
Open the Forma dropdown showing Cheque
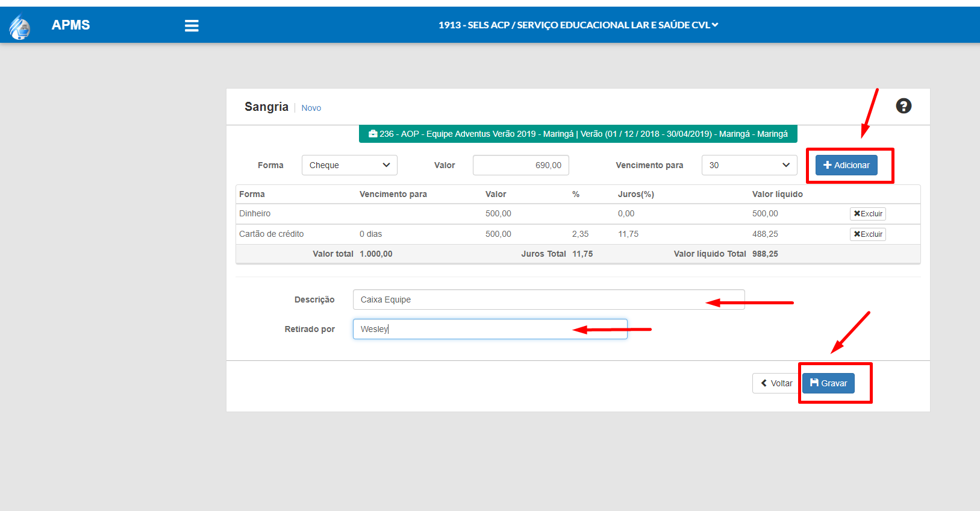[349, 165]
